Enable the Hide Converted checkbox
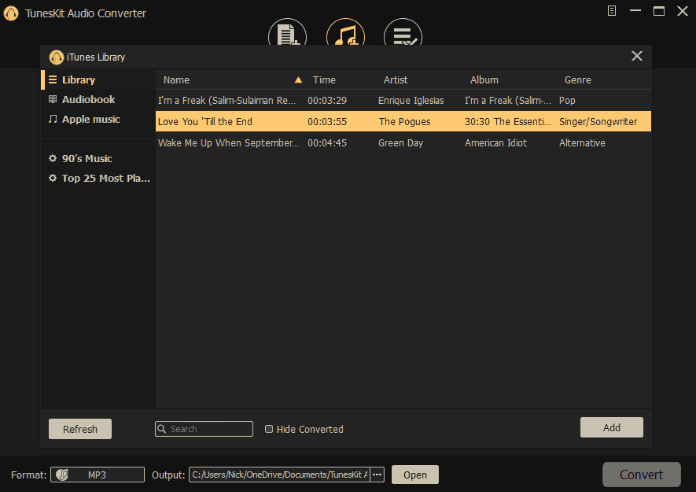This screenshot has width=696, height=492. [269, 429]
